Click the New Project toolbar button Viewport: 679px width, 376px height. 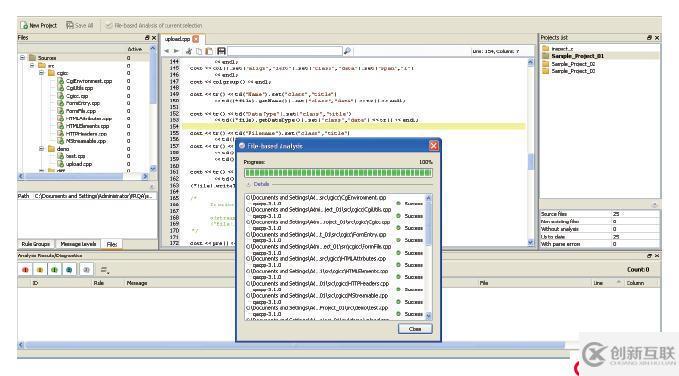(x=39, y=26)
